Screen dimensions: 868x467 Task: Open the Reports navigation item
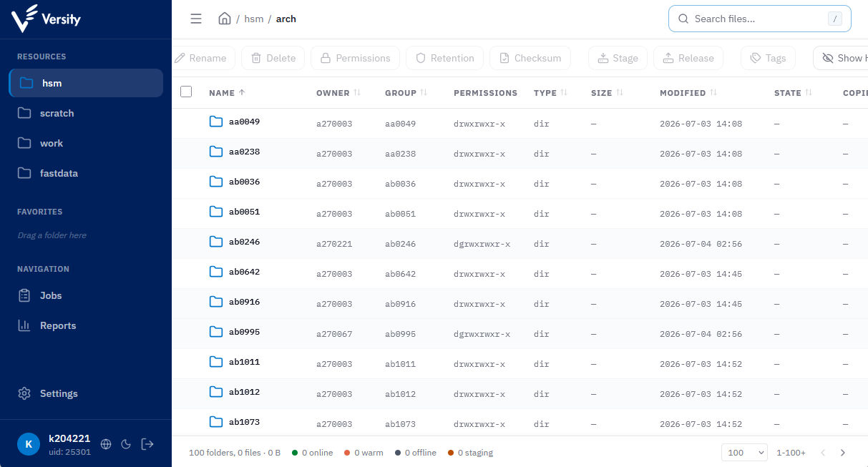(x=86, y=325)
